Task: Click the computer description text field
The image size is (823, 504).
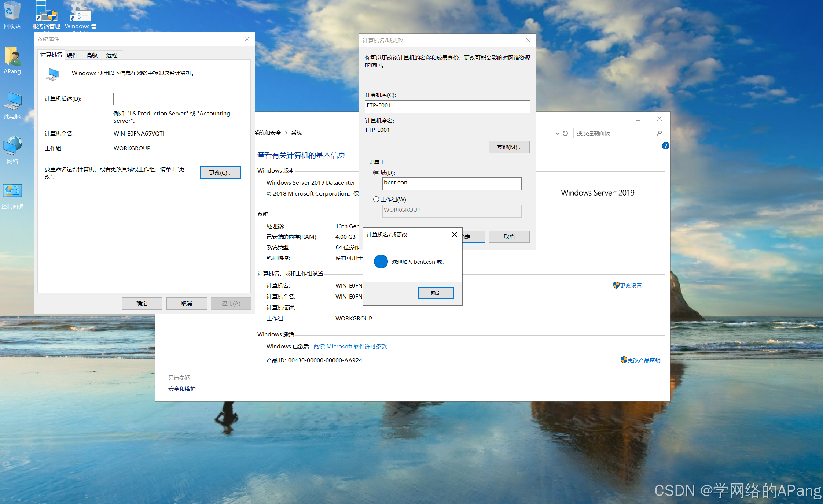Action: [177, 99]
